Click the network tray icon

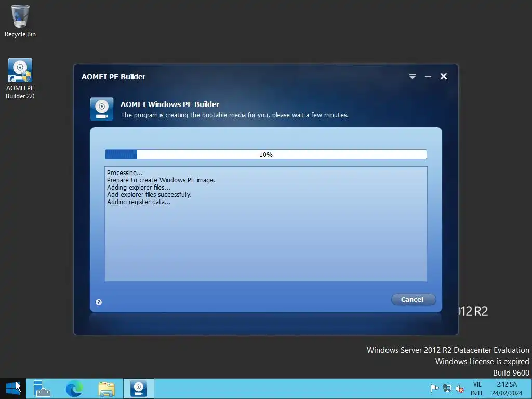pos(447,389)
